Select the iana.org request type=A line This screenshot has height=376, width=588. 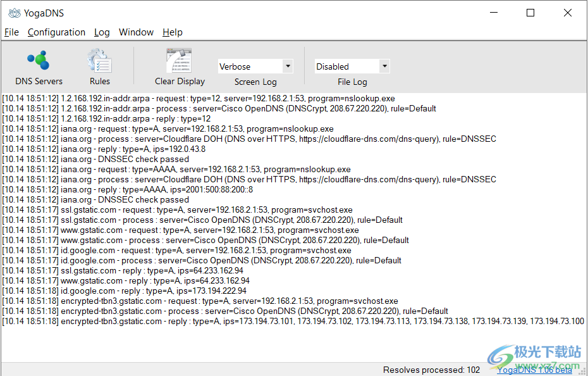pos(168,129)
